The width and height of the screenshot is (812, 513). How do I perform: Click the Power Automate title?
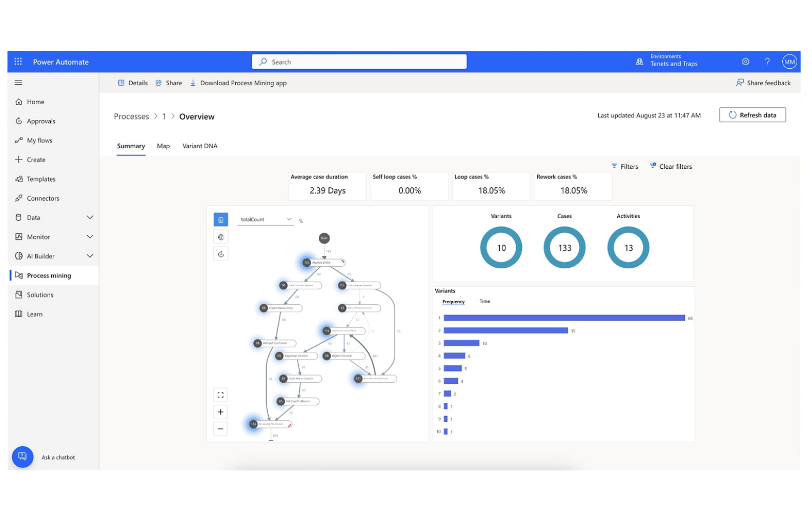(x=61, y=62)
